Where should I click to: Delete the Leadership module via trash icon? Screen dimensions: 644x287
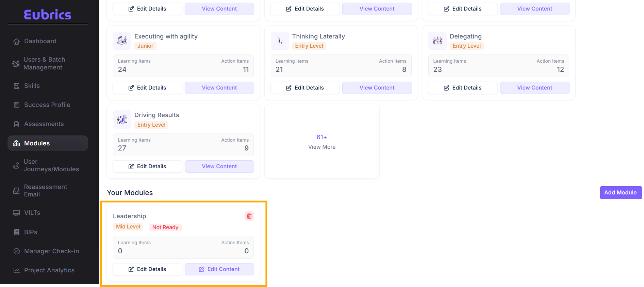pos(249,216)
